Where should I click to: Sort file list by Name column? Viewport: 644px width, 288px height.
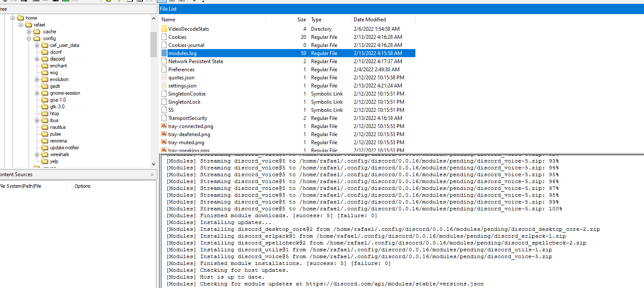(168, 20)
